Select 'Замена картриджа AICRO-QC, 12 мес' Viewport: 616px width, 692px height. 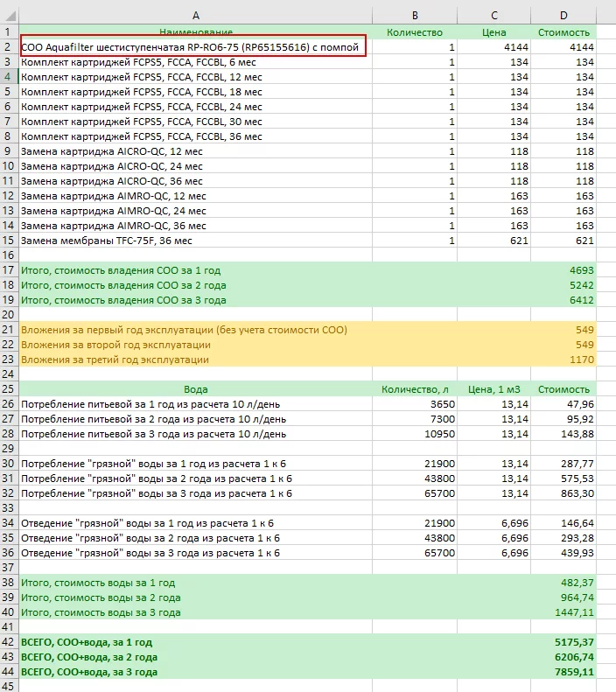(x=195, y=151)
